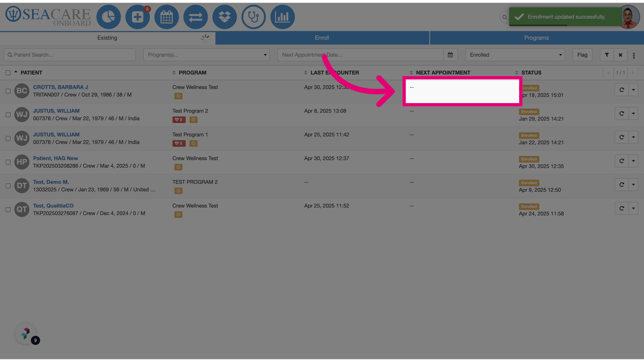Apply filters with the funnel icon
The height and width of the screenshot is (362, 644).
point(606,55)
